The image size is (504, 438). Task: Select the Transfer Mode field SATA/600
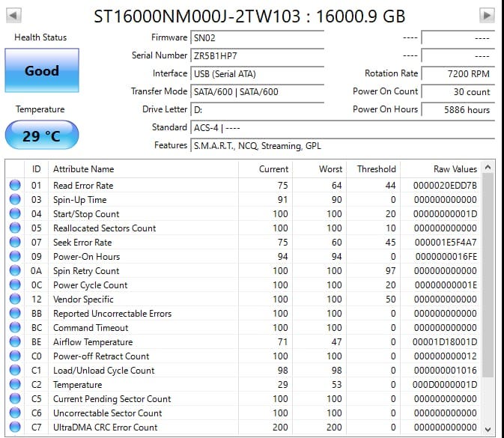click(x=257, y=92)
